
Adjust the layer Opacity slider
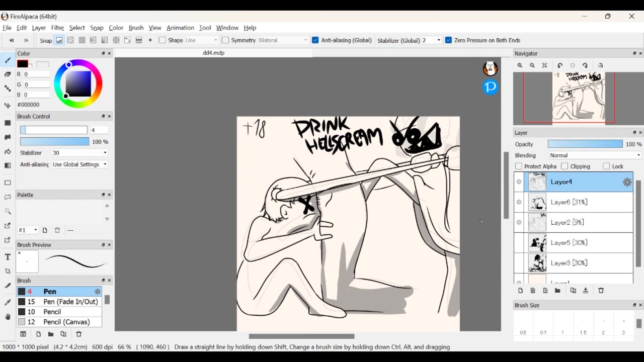[585, 144]
